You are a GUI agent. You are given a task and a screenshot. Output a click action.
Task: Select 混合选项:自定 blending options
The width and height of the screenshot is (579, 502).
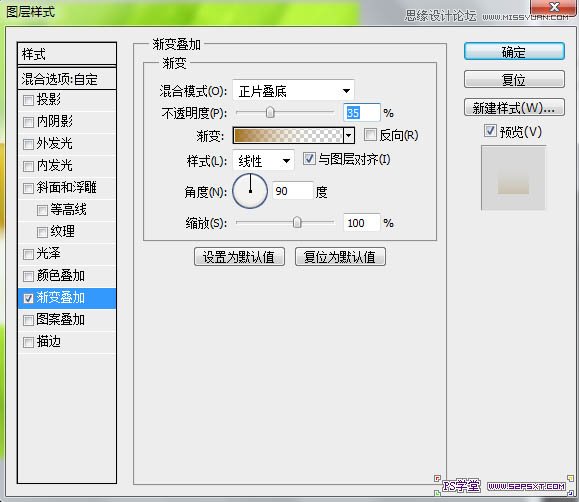tap(67, 79)
